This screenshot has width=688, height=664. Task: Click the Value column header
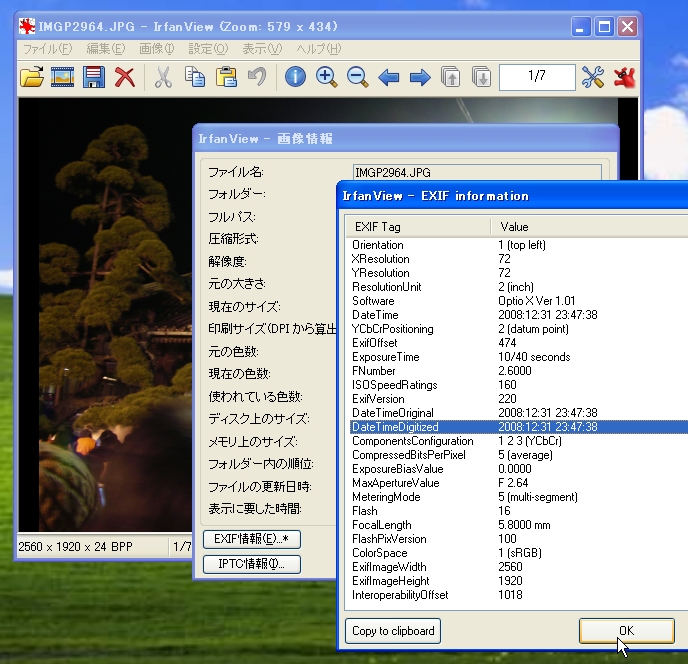click(589, 227)
